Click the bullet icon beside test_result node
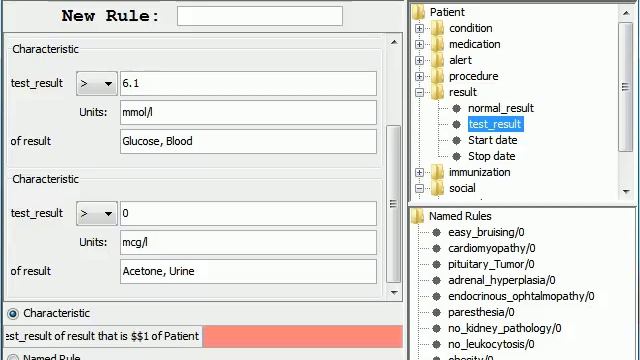 tap(457, 124)
